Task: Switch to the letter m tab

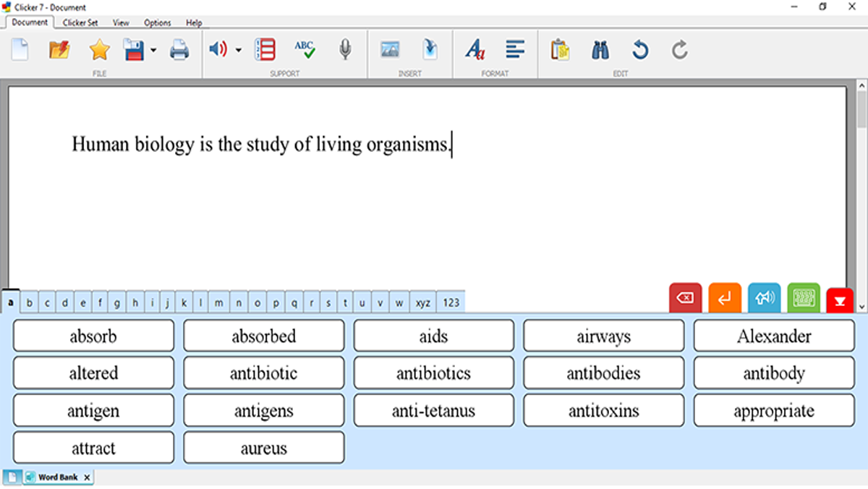Action: coord(218,303)
